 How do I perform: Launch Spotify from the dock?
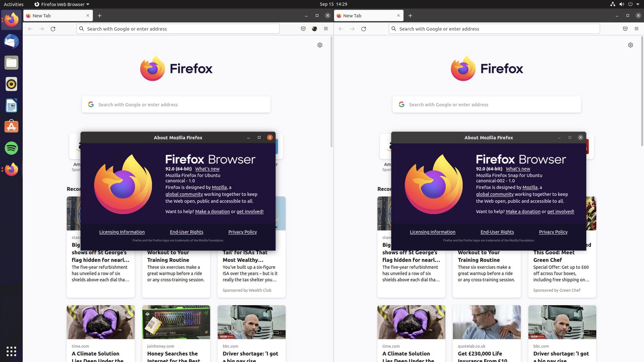(11, 148)
